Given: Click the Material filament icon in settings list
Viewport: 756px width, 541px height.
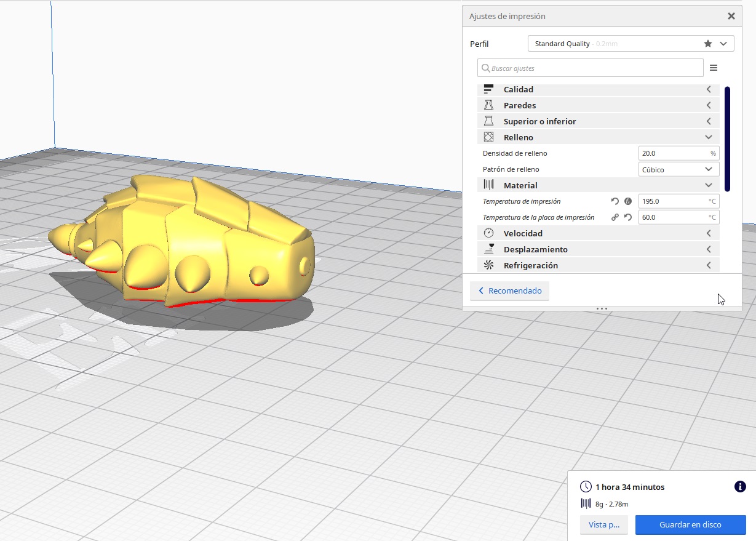Looking at the screenshot, I should tap(488, 185).
